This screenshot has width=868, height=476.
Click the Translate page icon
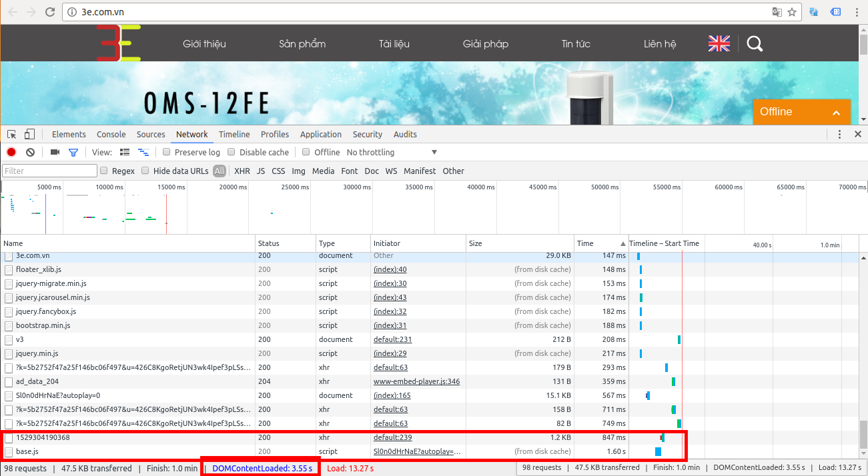tap(777, 12)
